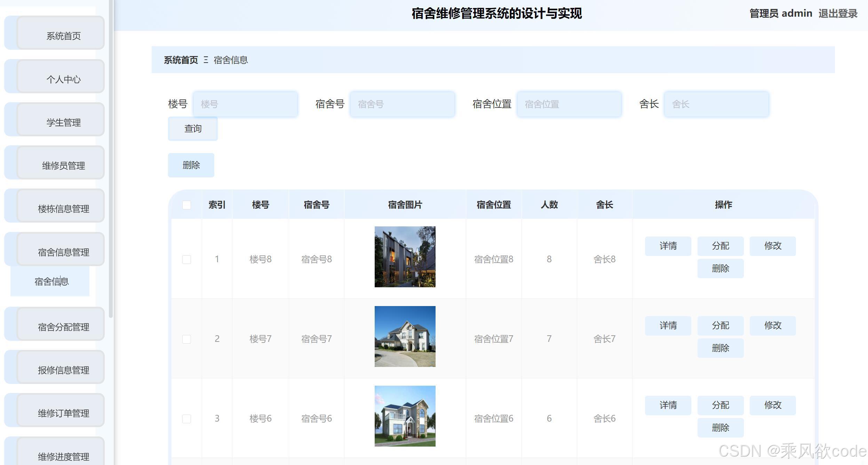The width and height of the screenshot is (868, 465).
Task: Click 分配 for the 宿舍号7 row
Action: point(720,326)
